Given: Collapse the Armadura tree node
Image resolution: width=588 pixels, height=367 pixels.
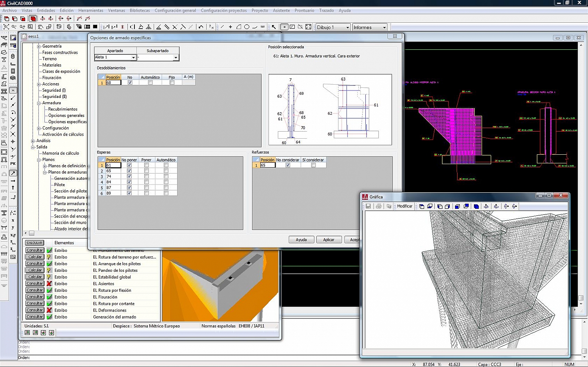Looking at the screenshot, I should click(39, 103).
